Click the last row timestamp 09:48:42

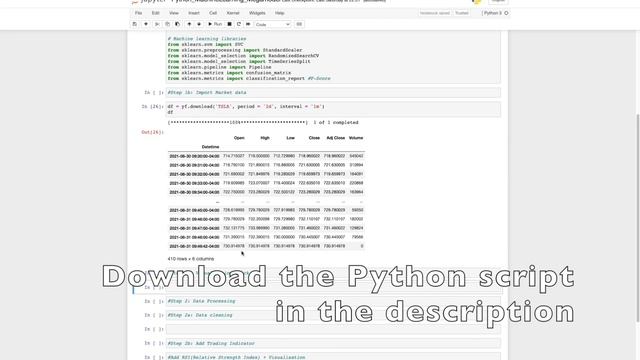pyautogui.click(x=194, y=246)
